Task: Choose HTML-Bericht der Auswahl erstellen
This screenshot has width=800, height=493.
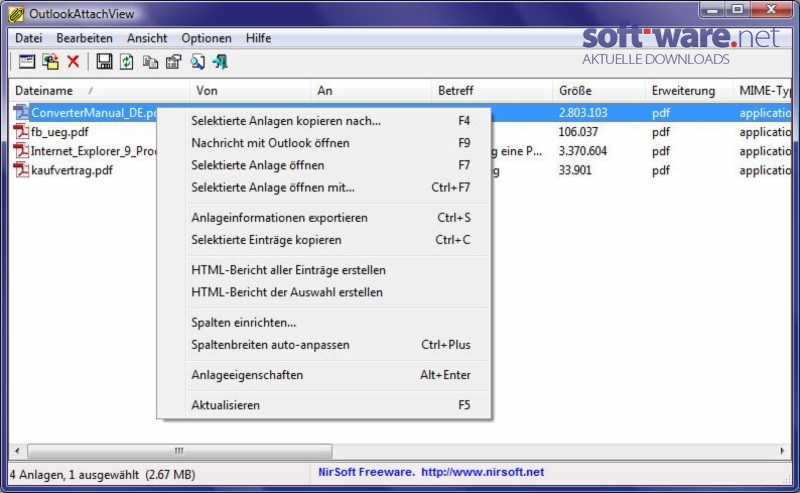Action: (324, 292)
